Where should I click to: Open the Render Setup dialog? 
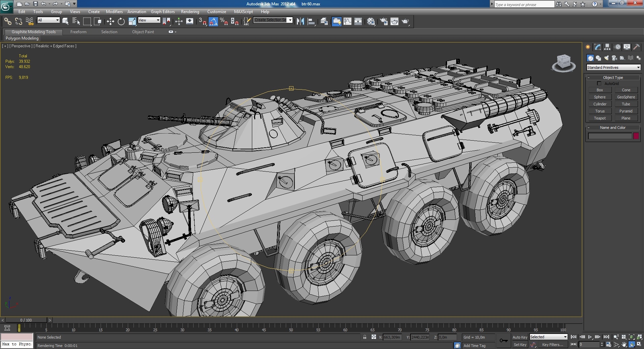point(384,21)
